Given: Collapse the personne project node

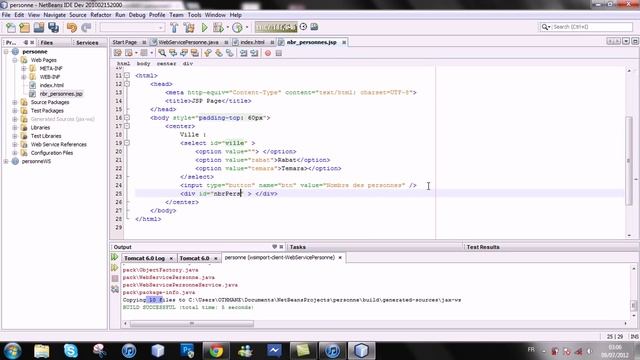Looking at the screenshot, I should point(6,52).
